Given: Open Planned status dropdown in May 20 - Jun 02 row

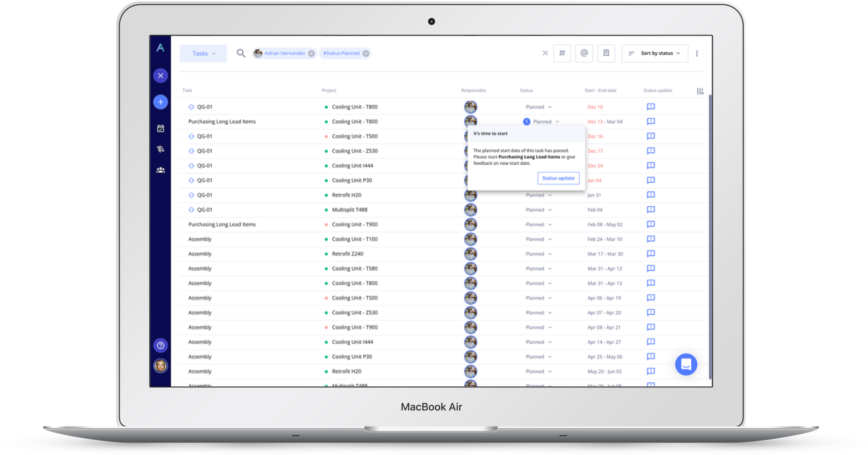Looking at the screenshot, I should 538,372.
